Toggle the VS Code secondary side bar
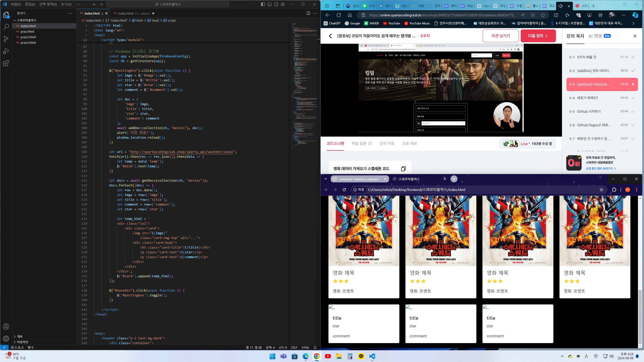Viewport: 644px width, 362px height. click(276, 4)
